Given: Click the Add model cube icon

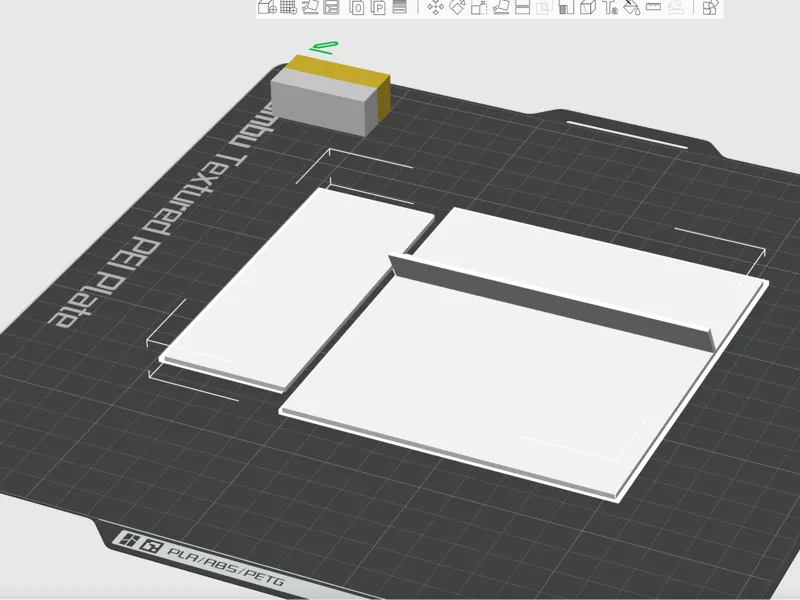Looking at the screenshot, I should (x=267, y=7).
